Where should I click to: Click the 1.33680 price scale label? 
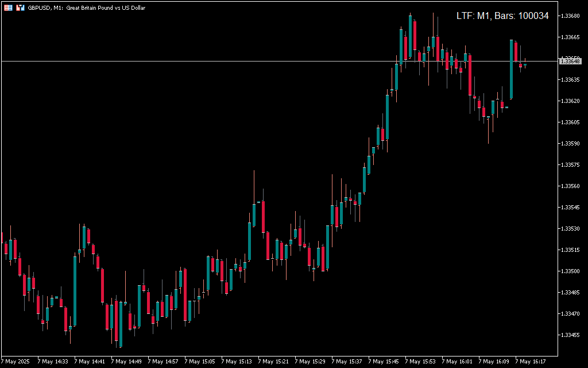click(570, 16)
